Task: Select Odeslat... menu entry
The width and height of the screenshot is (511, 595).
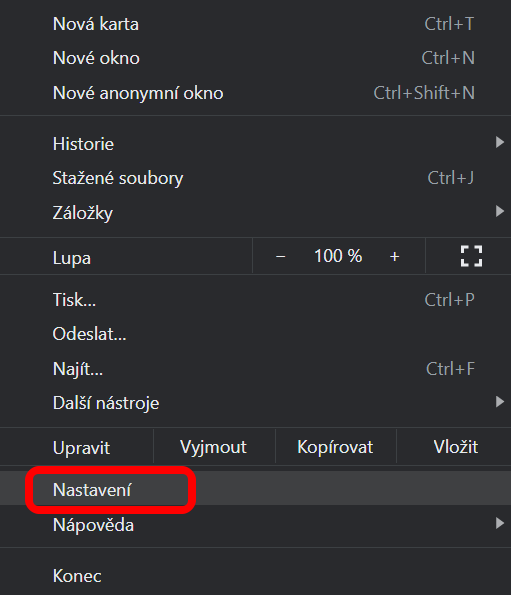Action: [x=255, y=334]
